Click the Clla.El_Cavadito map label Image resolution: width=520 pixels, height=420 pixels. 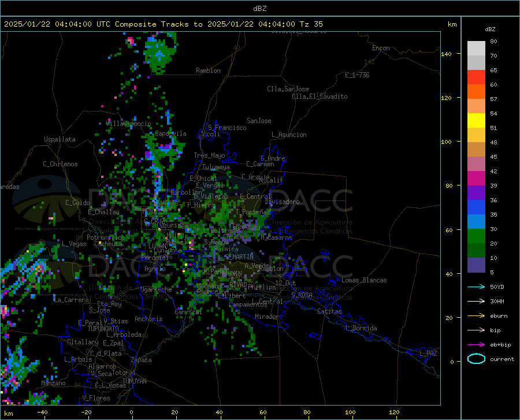(320, 96)
